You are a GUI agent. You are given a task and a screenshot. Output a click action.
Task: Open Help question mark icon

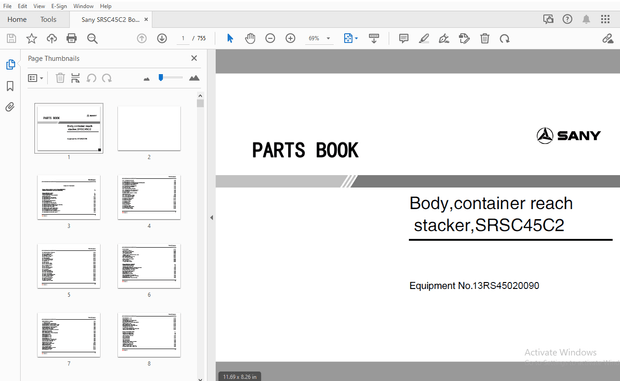[x=567, y=19]
